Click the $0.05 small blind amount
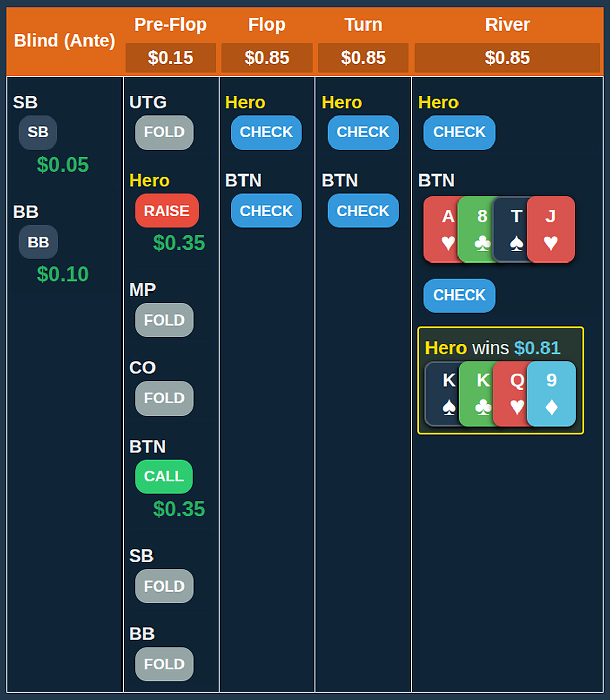The height and width of the screenshot is (700, 610). click(63, 165)
